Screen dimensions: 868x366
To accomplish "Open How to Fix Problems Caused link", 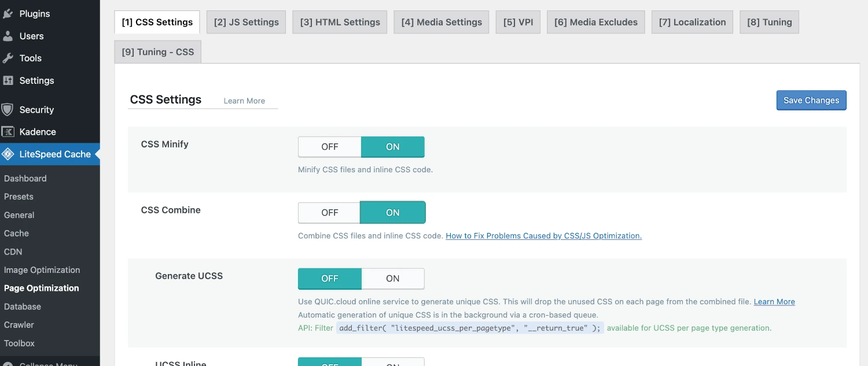I will 543,235.
